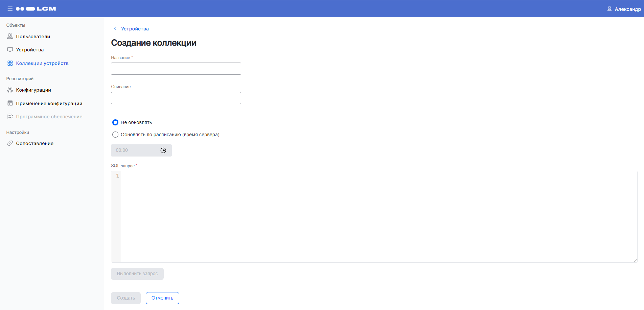Click the hamburger menu icon
644x310 pixels.
10,9
